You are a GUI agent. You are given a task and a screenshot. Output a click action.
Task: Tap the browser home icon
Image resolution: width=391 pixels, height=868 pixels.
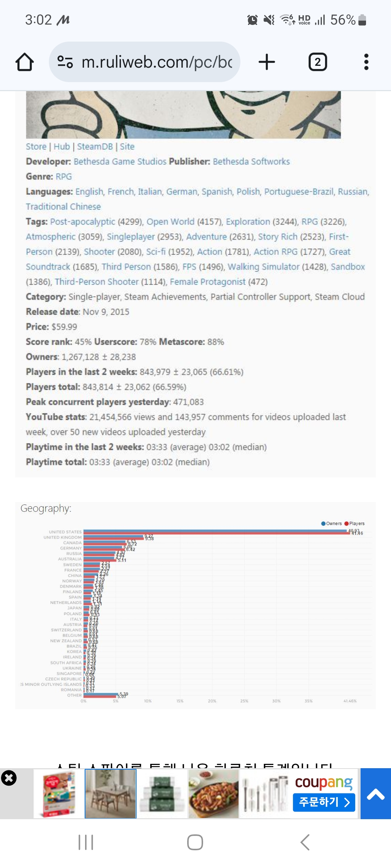tap(25, 62)
